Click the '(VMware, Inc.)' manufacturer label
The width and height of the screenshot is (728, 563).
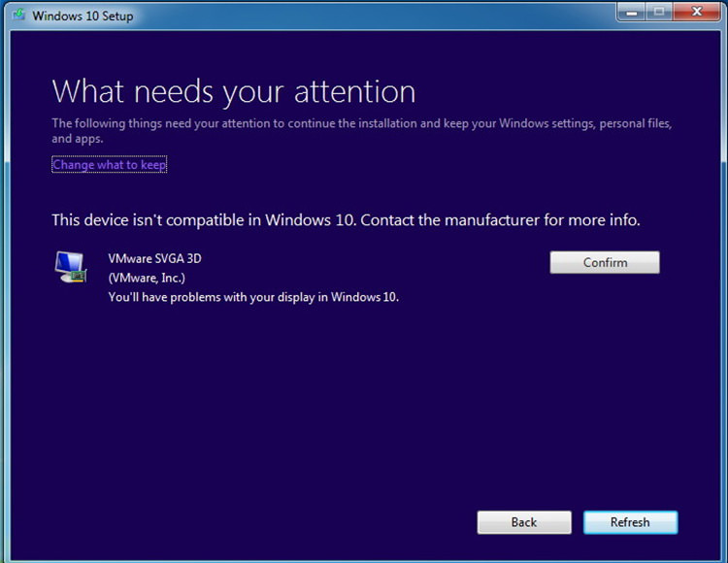point(148,279)
